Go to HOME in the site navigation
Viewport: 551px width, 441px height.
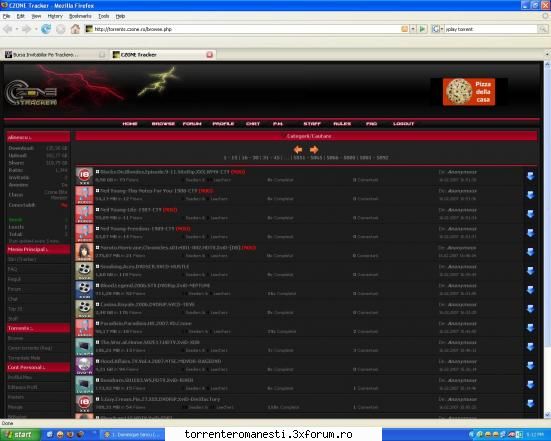[130, 124]
